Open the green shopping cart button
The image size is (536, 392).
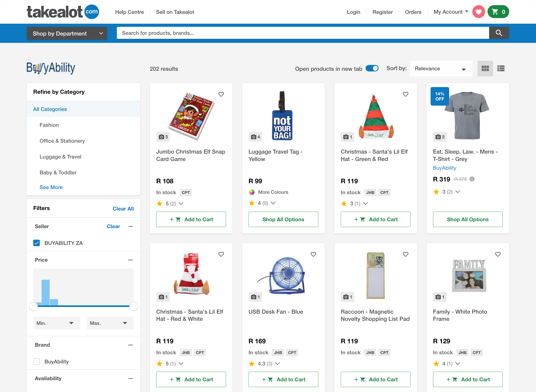click(x=498, y=12)
